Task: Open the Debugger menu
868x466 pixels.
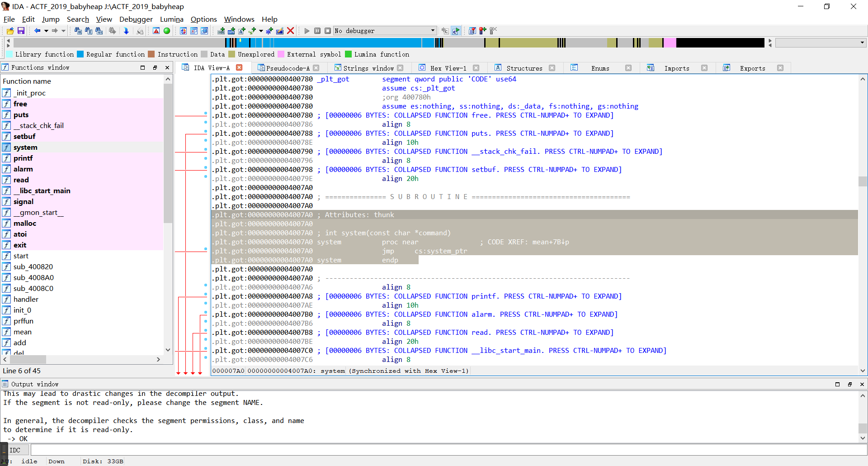Action: pos(136,19)
